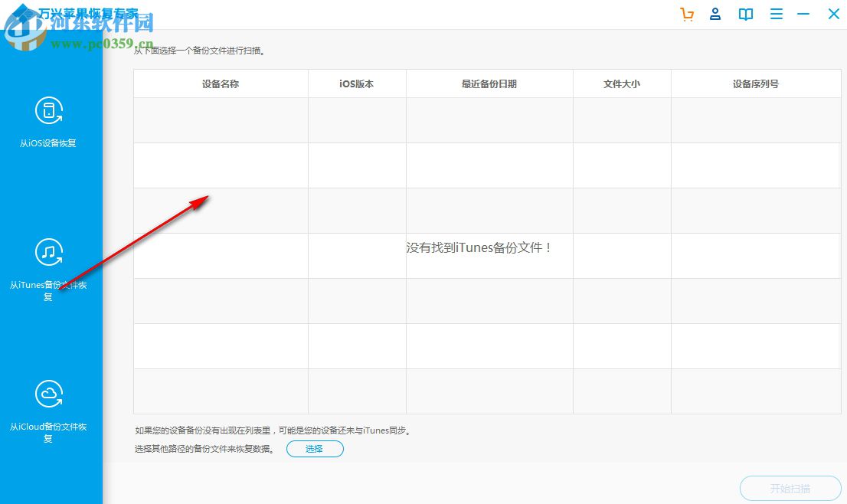The height and width of the screenshot is (504, 847).
Task: Click the 最近备份日期 column header
Action: tap(489, 83)
